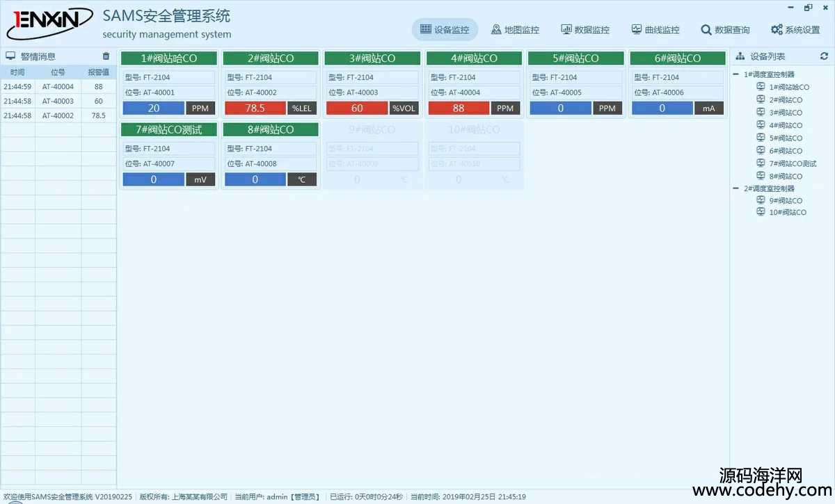Click the 警情消息 monitor icon
Viewport: 835px width, 504px height.
(10, 56)
